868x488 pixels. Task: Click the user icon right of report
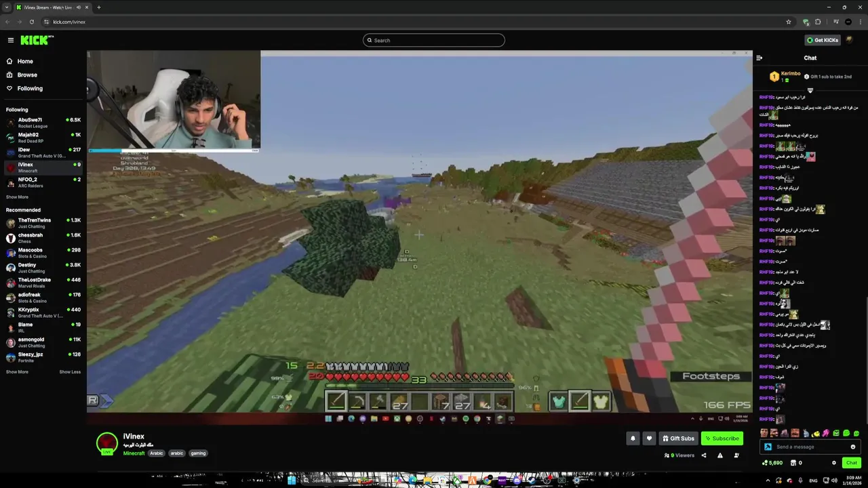coord(736,455)
